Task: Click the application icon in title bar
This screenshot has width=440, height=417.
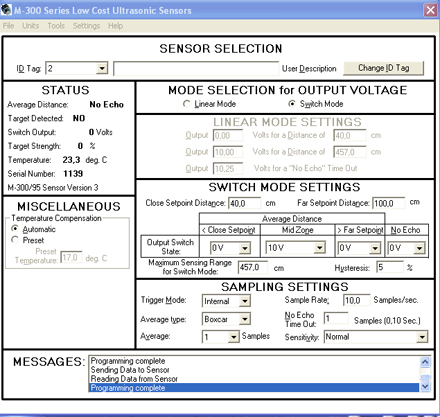Action: (x=6, y=9)
